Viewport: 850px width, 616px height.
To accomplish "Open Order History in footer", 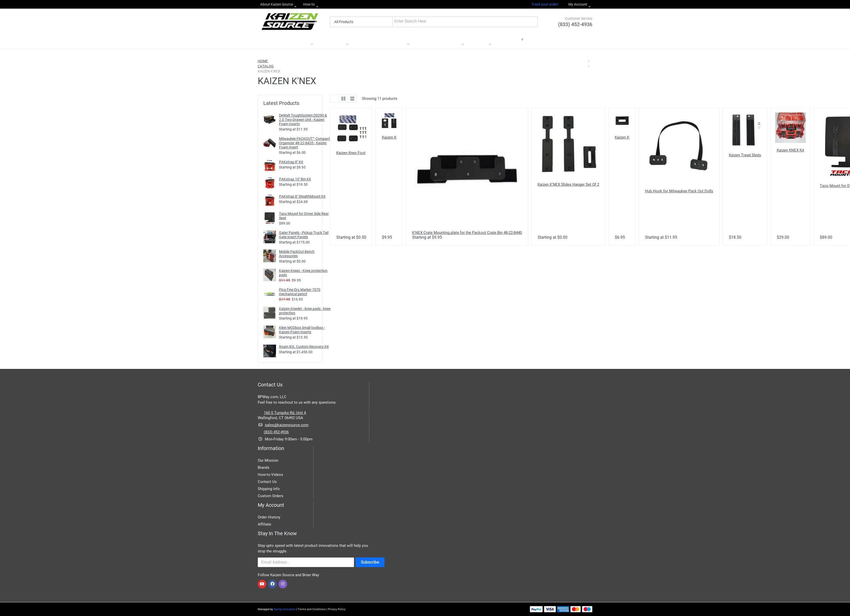I will (269, 517).
